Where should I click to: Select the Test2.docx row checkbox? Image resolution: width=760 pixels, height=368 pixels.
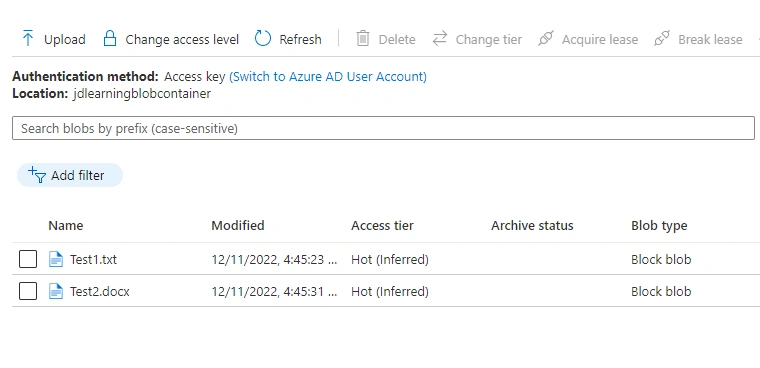pos(28,291)
